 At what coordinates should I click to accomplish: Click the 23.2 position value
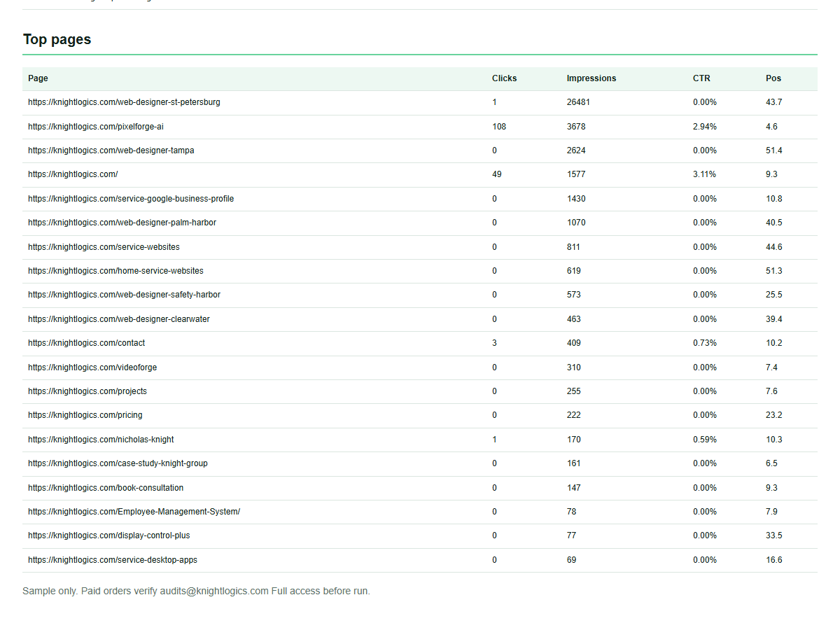774,415
